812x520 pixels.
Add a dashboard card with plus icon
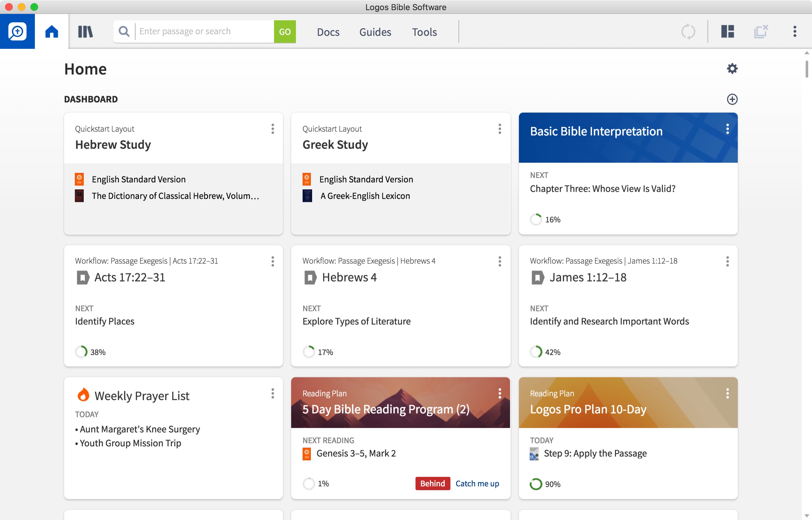click(732, 99)
